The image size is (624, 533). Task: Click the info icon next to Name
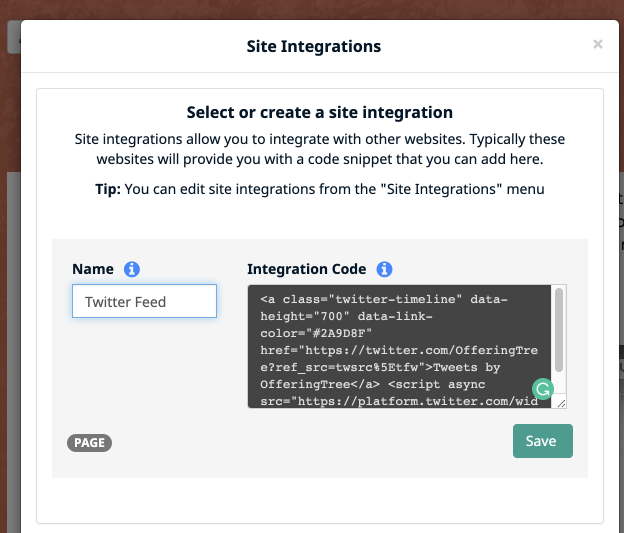click(132, 269)
